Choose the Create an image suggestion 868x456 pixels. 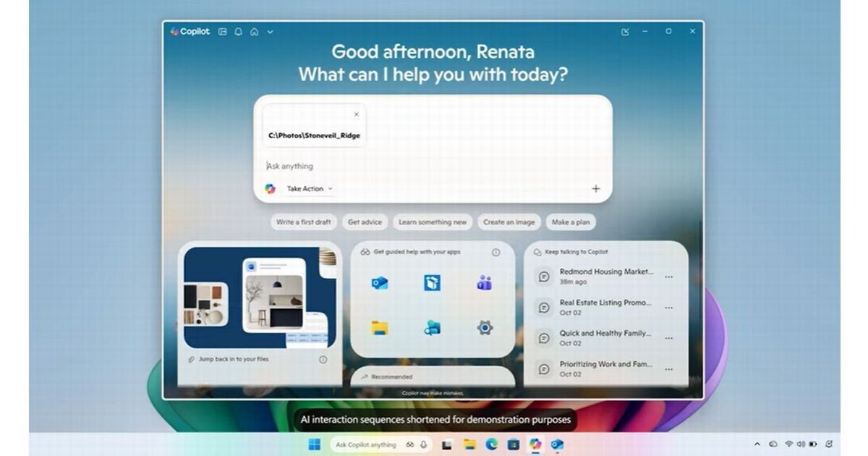[x=509, y=222]
